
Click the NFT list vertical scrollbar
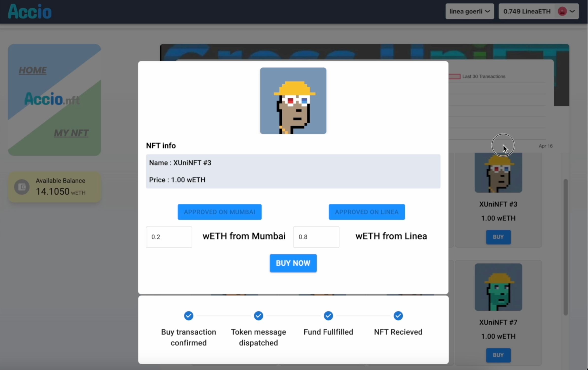tap(566, 247)
